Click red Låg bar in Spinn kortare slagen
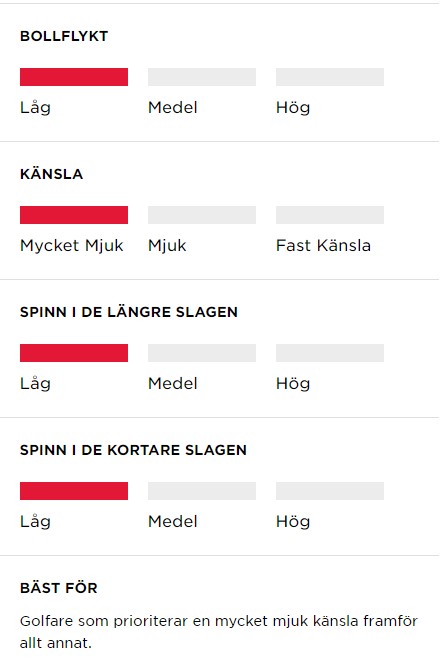445x666 pixels. (x=74, y=491)
